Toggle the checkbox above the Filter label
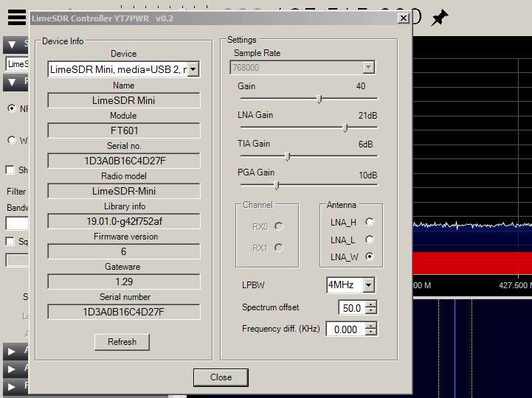This screenshot has height=398, width=532. pyautogui.click(x=10, y=170)
